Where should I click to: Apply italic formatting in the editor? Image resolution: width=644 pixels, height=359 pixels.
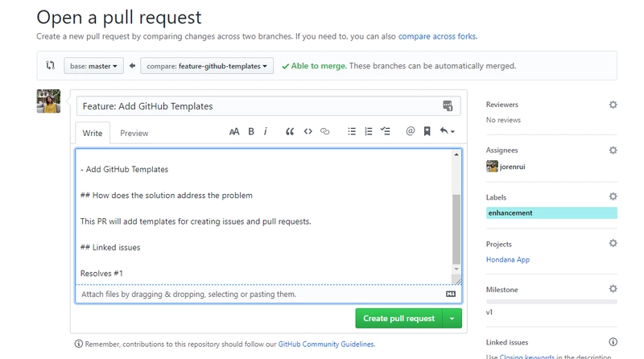tap(266, 132)
